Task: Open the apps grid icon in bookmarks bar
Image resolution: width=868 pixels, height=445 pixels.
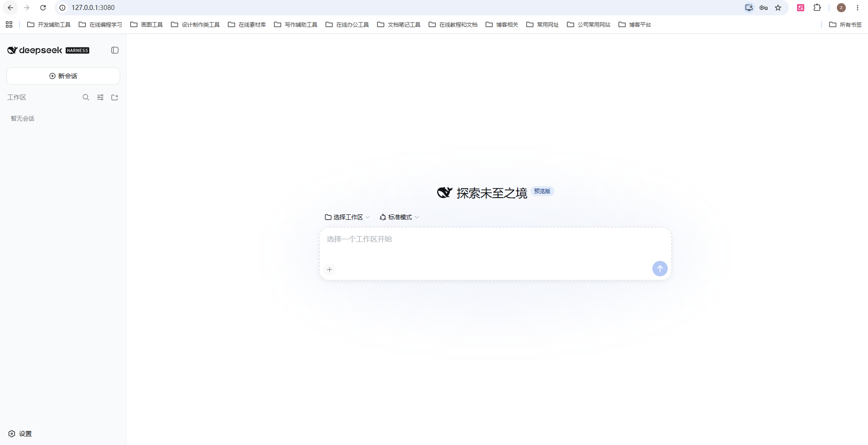Action: point(9,24)
